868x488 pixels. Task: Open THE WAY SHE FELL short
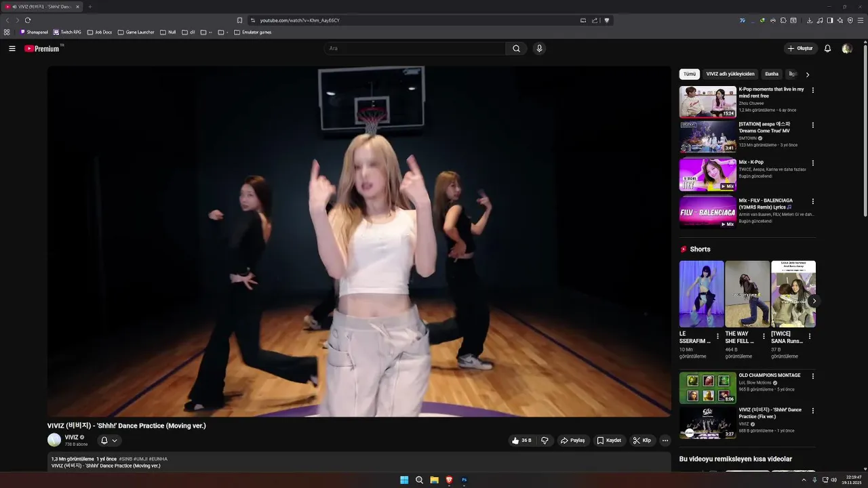[x=747, y=294]
